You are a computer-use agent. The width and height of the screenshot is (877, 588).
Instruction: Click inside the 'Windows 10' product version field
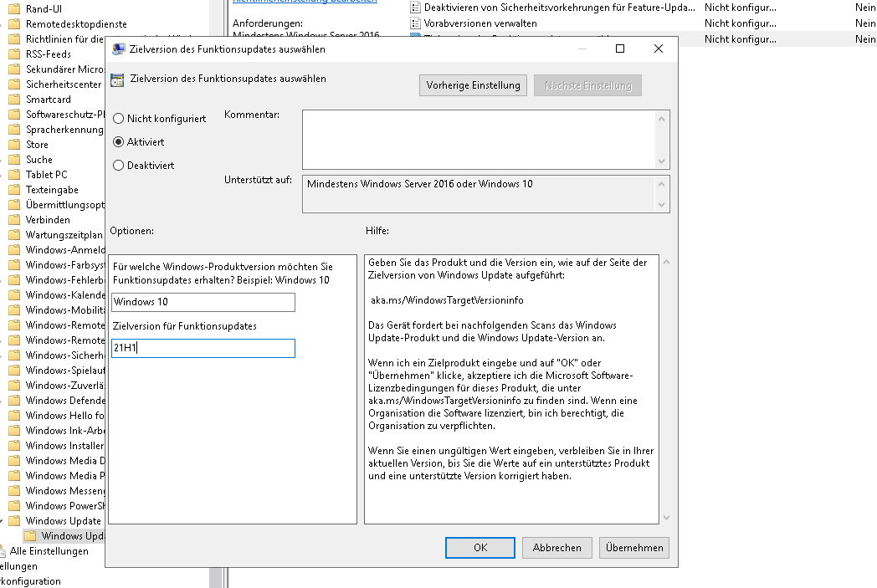(203, 303)
